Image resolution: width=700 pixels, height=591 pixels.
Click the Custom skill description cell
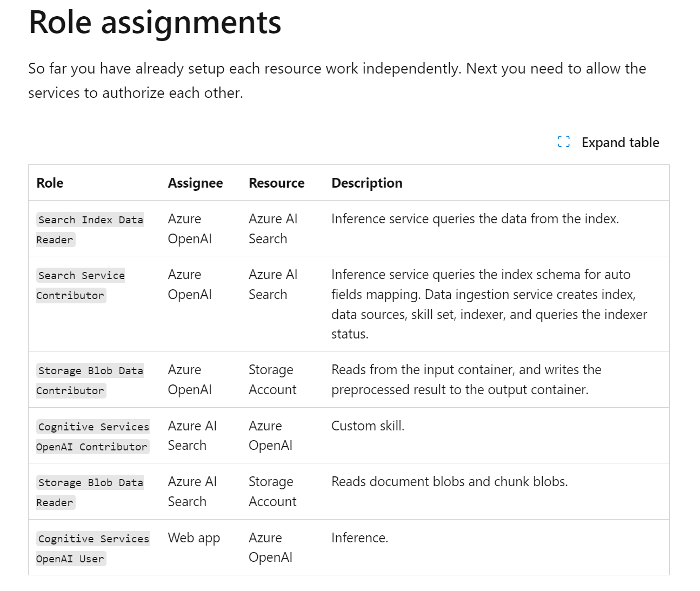coord(368,426)
